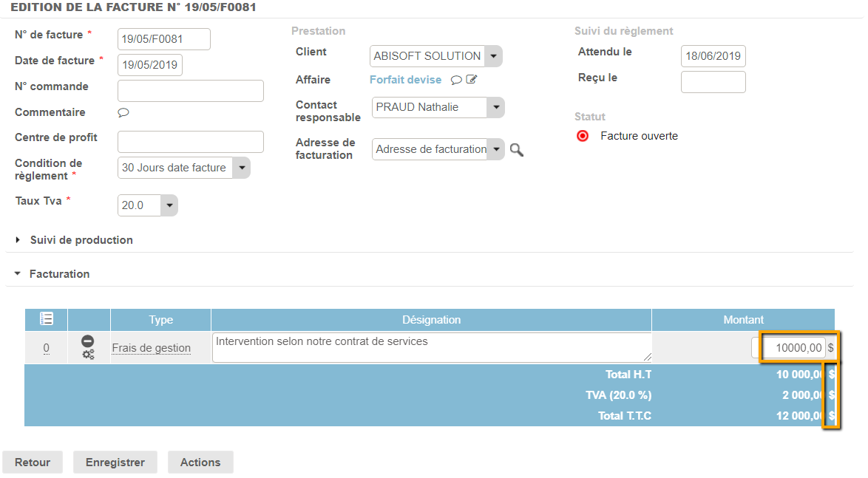
Task: Open the comment bubble next to Forfait devise
Action: point(456,81)
